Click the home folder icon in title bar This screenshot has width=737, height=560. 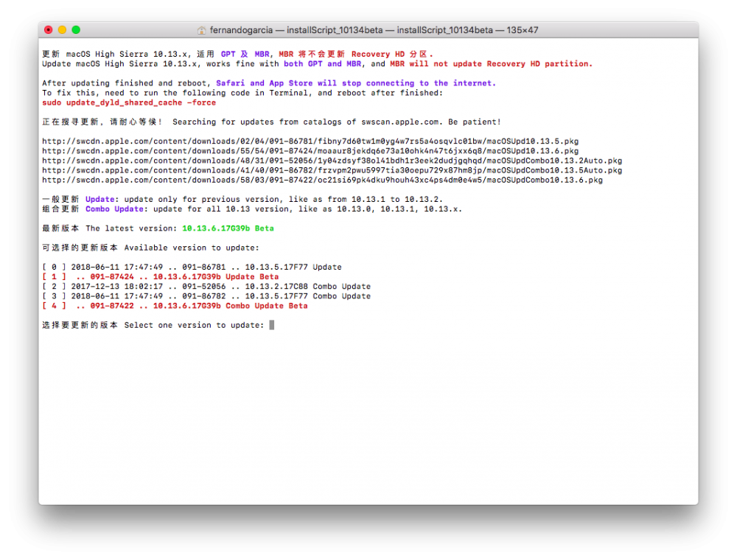tap(202, 30)
